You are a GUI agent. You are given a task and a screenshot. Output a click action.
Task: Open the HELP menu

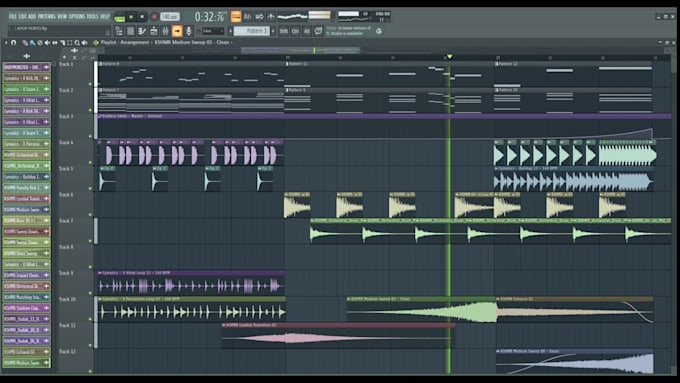click(105, 16)
